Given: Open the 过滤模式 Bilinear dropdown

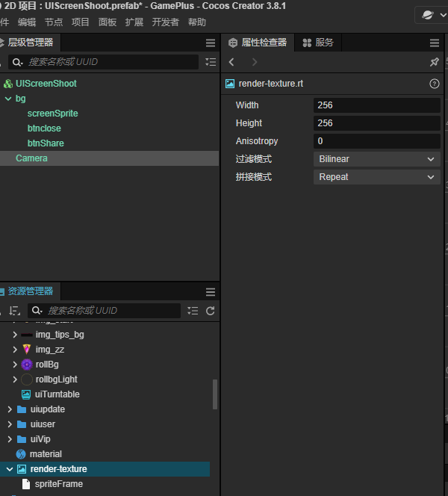Looking at the screenshot, I should [x=377, y=159].
